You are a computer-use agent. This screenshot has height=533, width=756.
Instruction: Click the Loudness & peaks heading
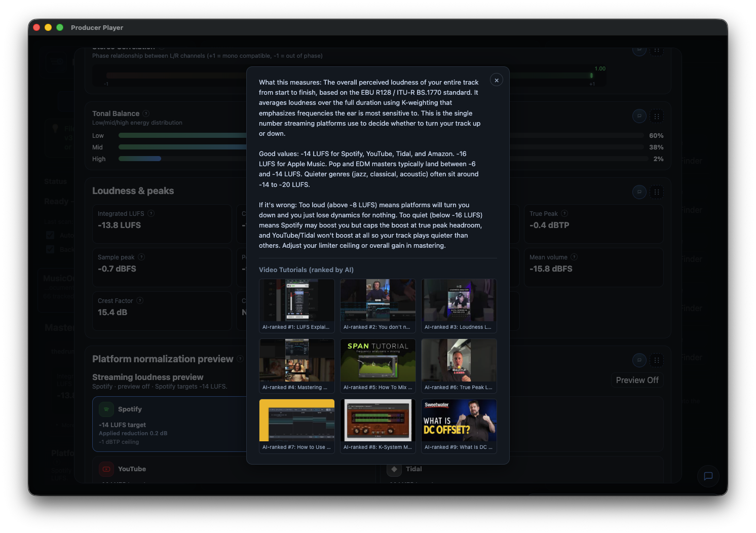coord(133,191)
